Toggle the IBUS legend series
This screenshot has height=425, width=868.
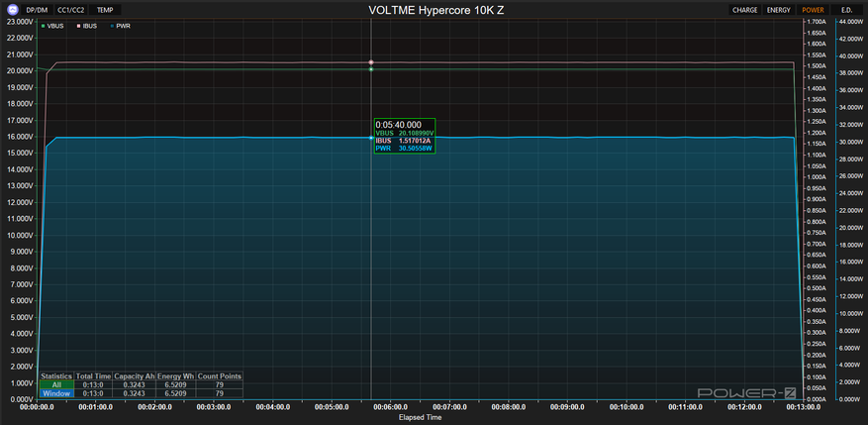86,26
